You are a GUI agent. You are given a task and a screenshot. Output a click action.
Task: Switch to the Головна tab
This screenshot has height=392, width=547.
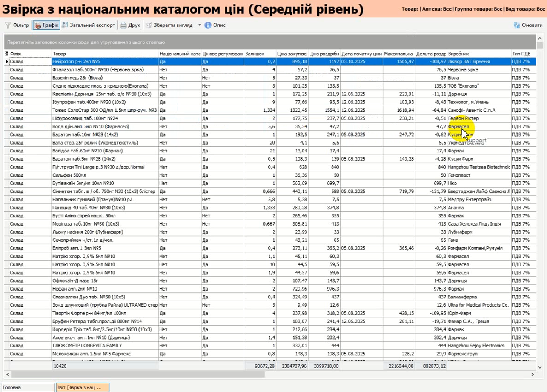pos(28,387)
